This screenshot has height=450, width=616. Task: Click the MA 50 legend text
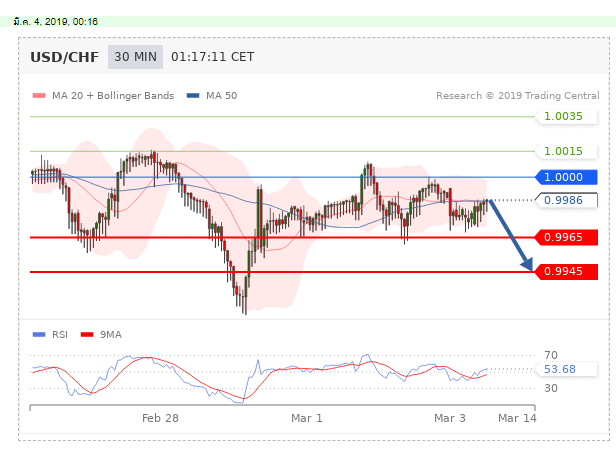point(222,96)
